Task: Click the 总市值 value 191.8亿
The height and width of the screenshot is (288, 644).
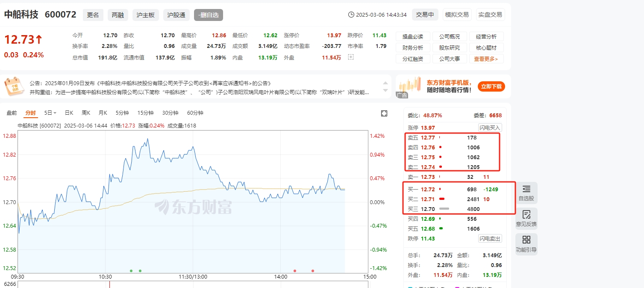Action: coord(108,58)
